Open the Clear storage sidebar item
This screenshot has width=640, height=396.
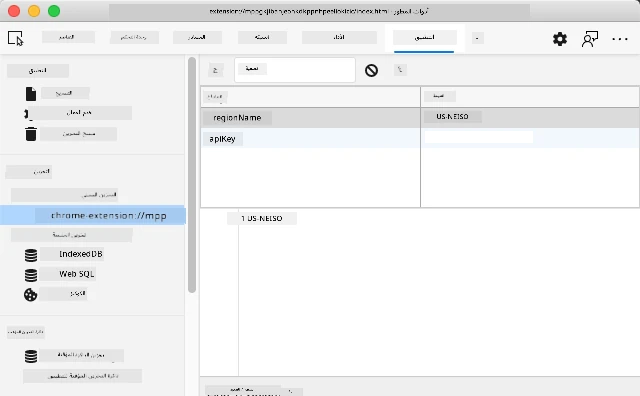(x=78, y=134)
